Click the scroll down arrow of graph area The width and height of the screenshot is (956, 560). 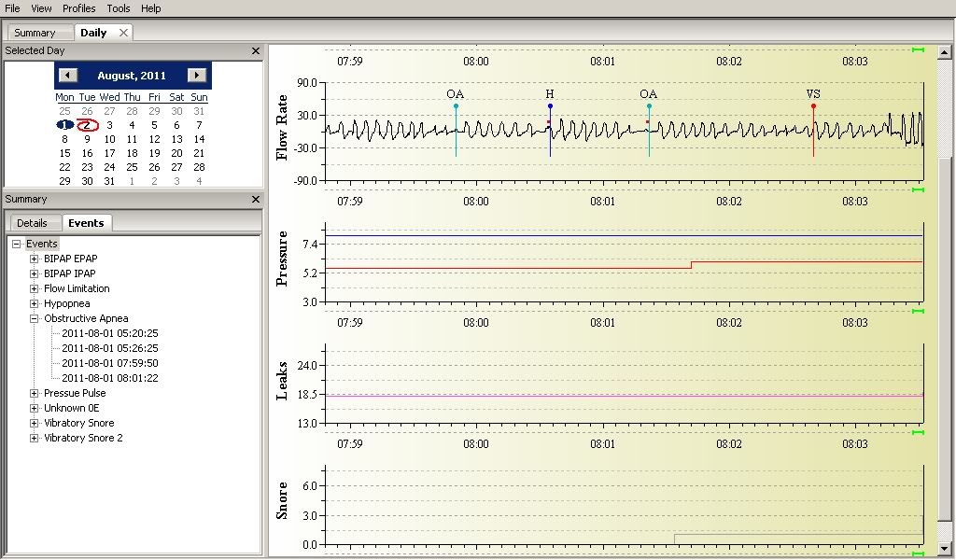click(944, 547)
